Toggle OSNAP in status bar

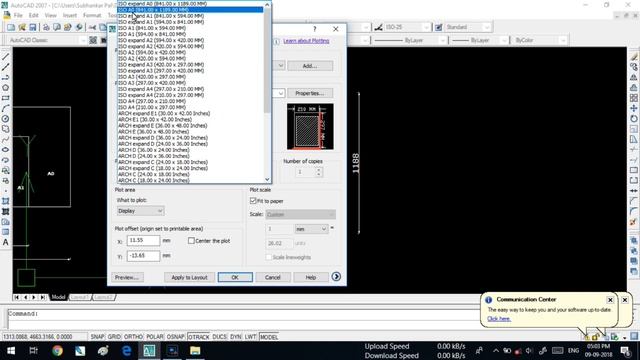tap(176, 337)
